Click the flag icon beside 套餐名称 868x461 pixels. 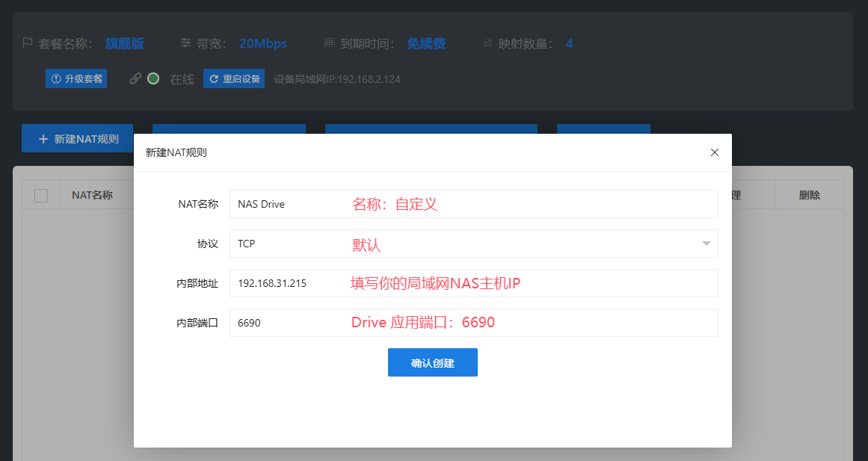coord(28,43)
